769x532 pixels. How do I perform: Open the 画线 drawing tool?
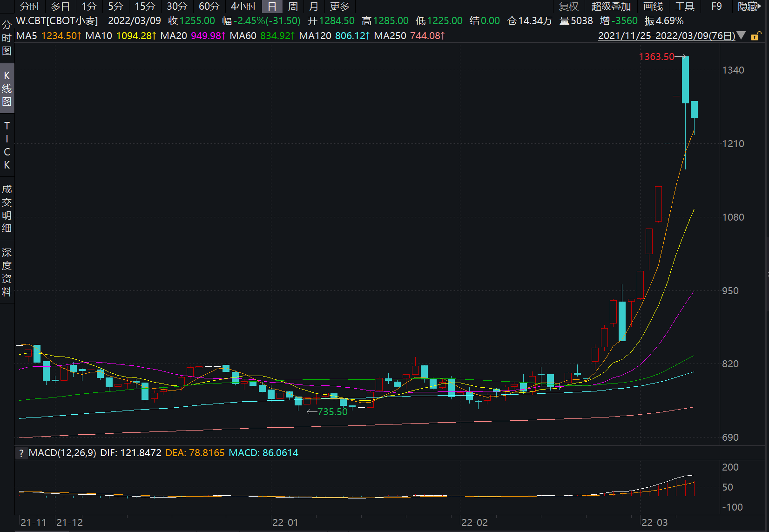click(x=653, y=7)
